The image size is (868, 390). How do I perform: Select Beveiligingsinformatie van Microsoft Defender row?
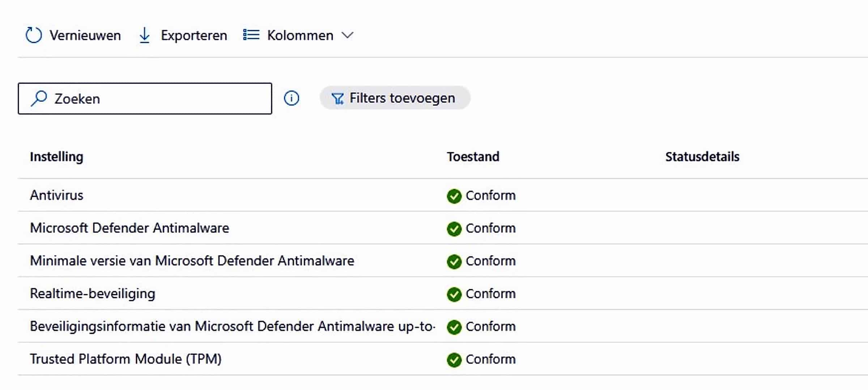[x=443, y=326]
